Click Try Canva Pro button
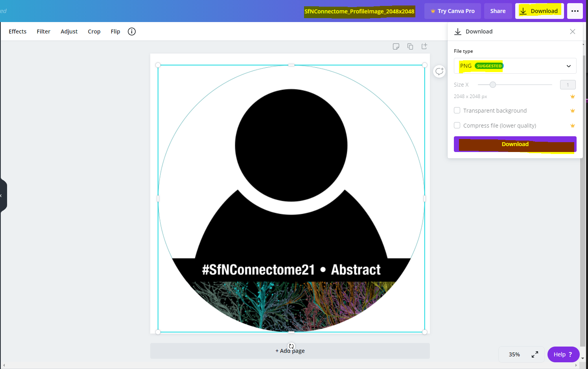Viewport: 588px width, 369px height. pyautogui.click(x=453, y=11)
